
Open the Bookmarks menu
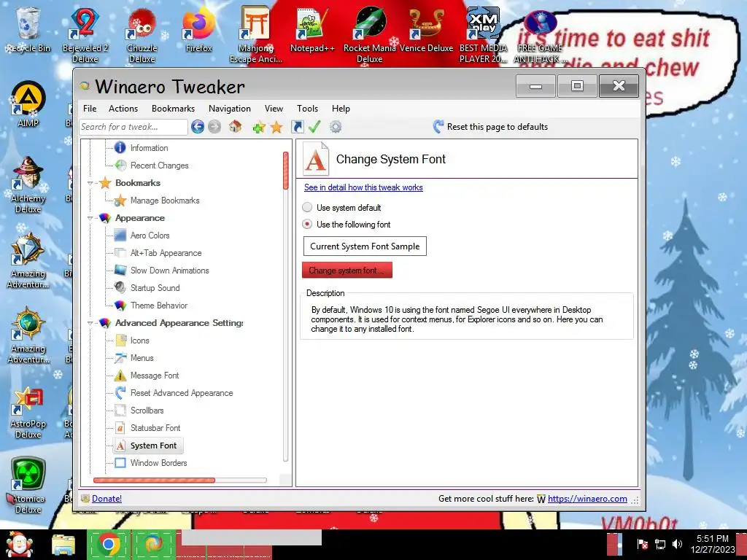(x=173, y=109)
